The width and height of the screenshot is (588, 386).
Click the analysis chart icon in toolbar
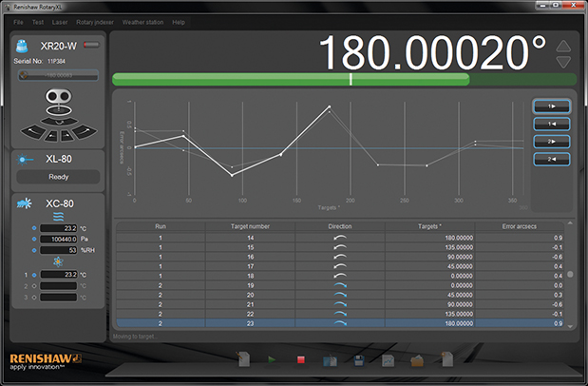[x=389, y=361]
